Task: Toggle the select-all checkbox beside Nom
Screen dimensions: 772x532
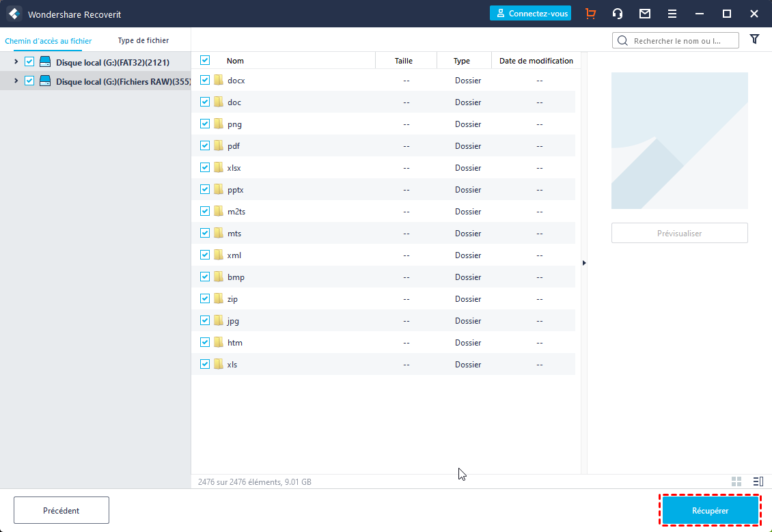Action: click(x=205, y=60)
